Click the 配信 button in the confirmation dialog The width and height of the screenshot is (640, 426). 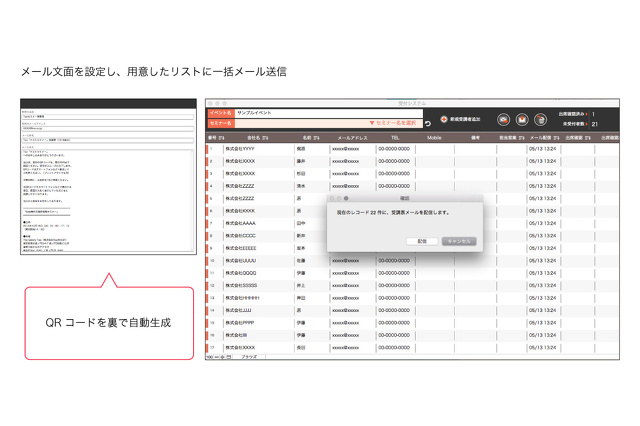pos(422,241)
